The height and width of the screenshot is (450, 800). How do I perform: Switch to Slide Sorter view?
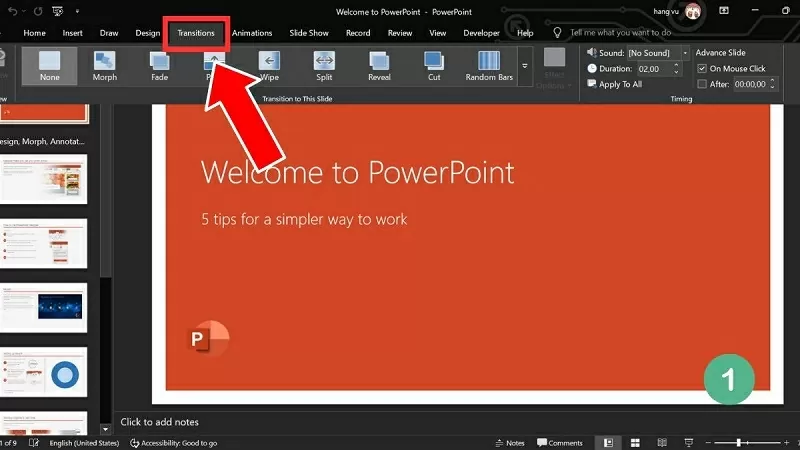(636, 442)
